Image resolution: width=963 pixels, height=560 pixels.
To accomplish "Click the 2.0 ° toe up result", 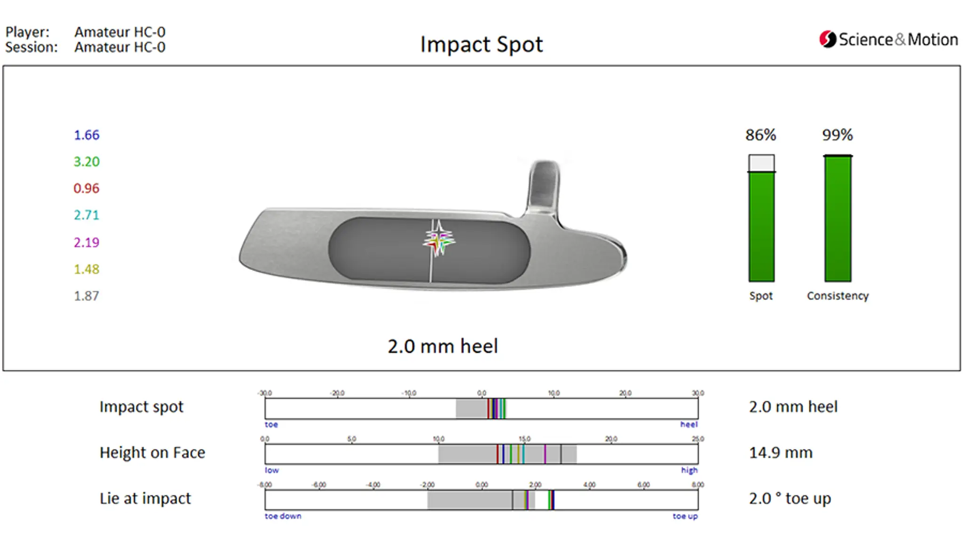I will click(x=789, y=498).
